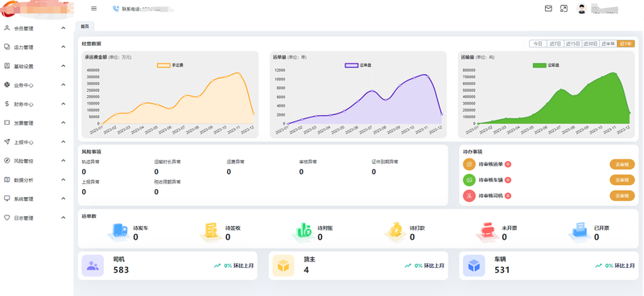This screenshot has height=296, width=644.
Task: Click the 证件到期异常 risk count
Action: pyautogui.click(x=374, y=171)
